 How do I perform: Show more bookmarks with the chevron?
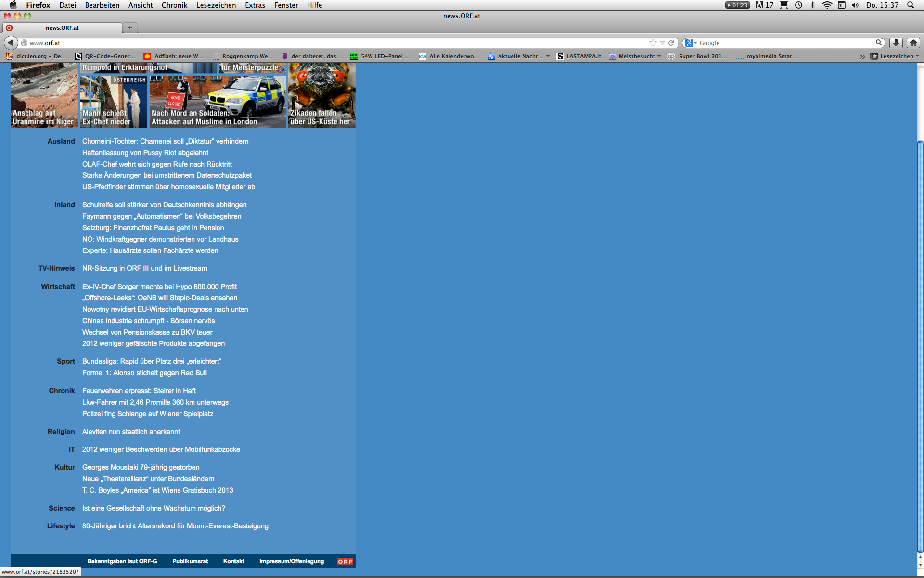pos(862,56)
